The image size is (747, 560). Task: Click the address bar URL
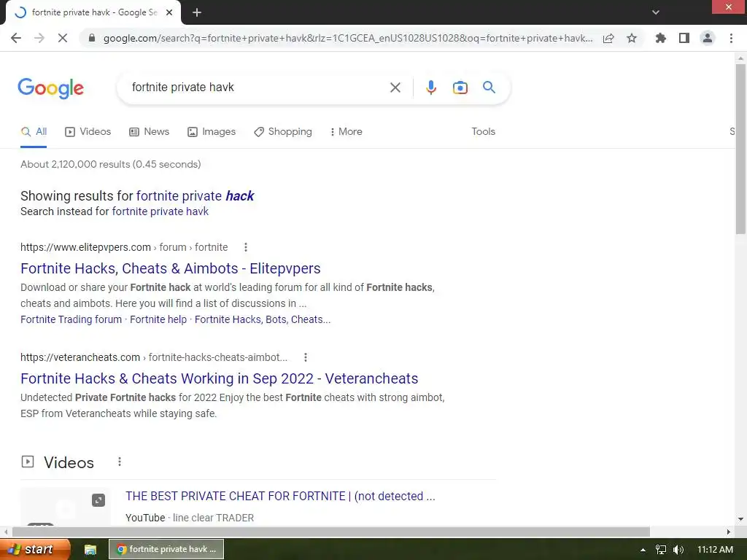[348, 38]
